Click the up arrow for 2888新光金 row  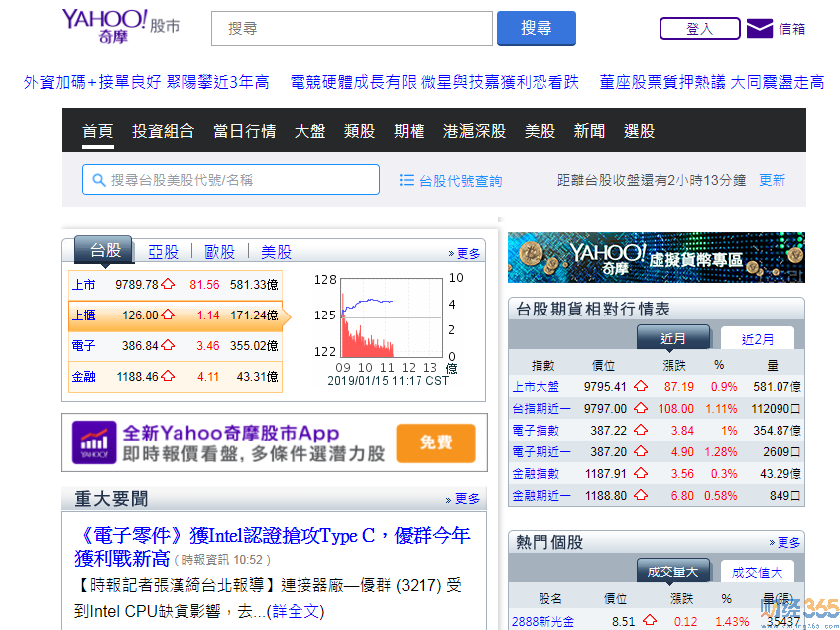click(650, 621)
